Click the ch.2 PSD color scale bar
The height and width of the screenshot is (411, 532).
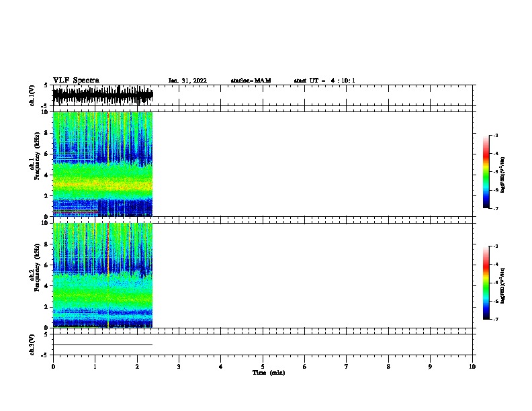click(x=486, y=283)
